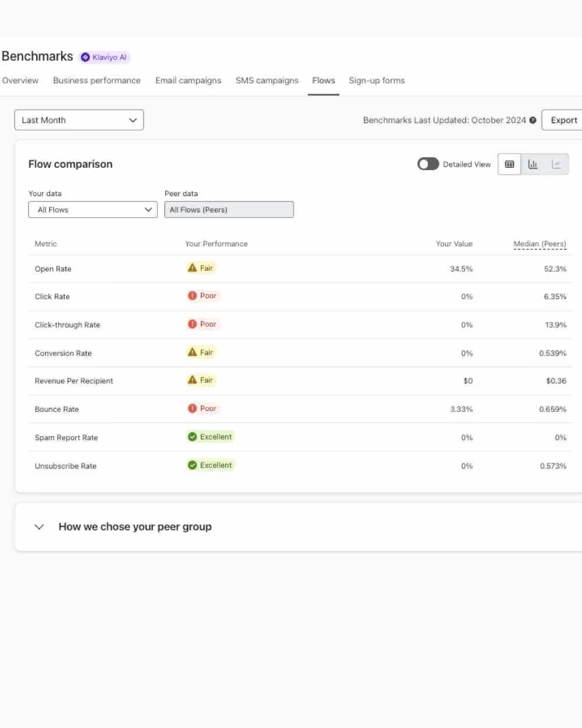Image resolution: width=582 pixels, height=728 pixels.
Task: Click the Klaviyo AI badge
Action: pos(105,58)
